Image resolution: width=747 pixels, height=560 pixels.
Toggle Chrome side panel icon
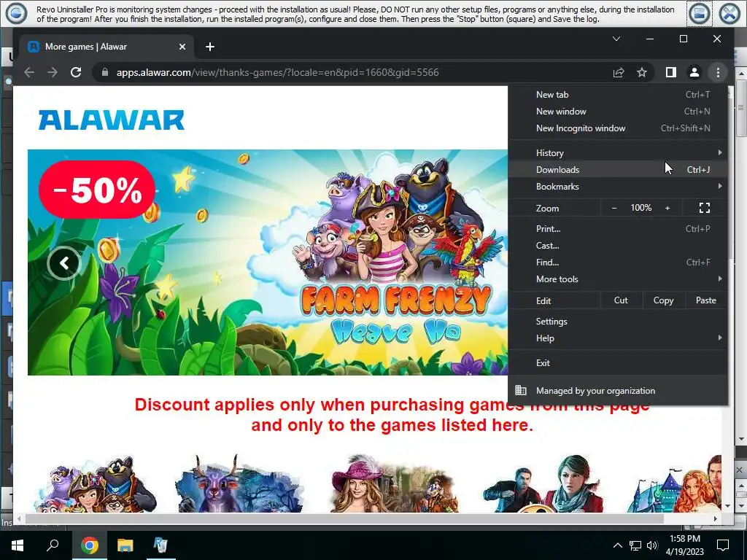(671, 72)
